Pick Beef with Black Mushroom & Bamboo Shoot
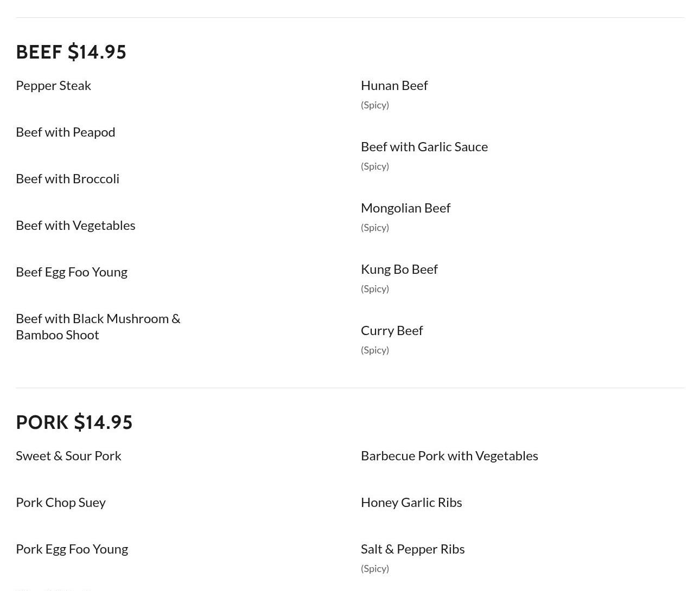The image size is (700, 591). [98, 326]
